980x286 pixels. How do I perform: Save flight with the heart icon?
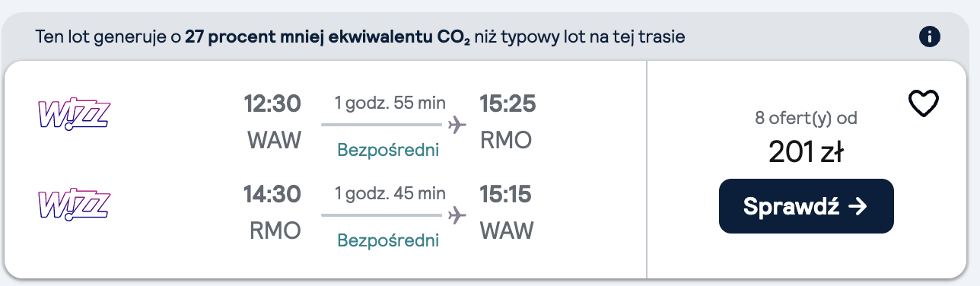coord(924,103)
